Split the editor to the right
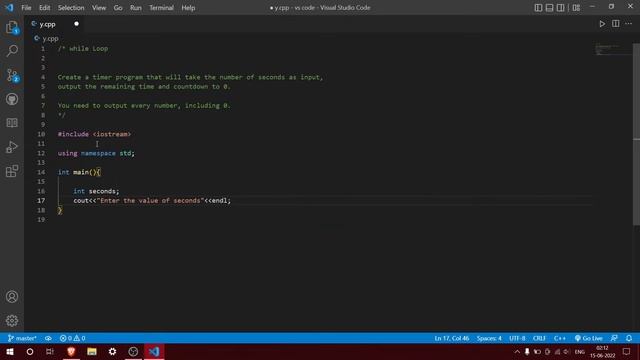640x360 pixels. [616, 24]
